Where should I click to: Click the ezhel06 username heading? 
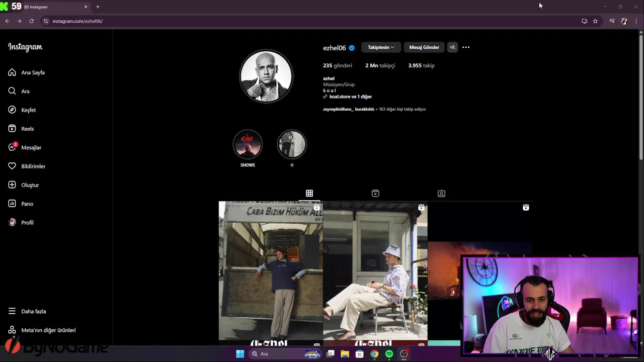tap(335, 48)
